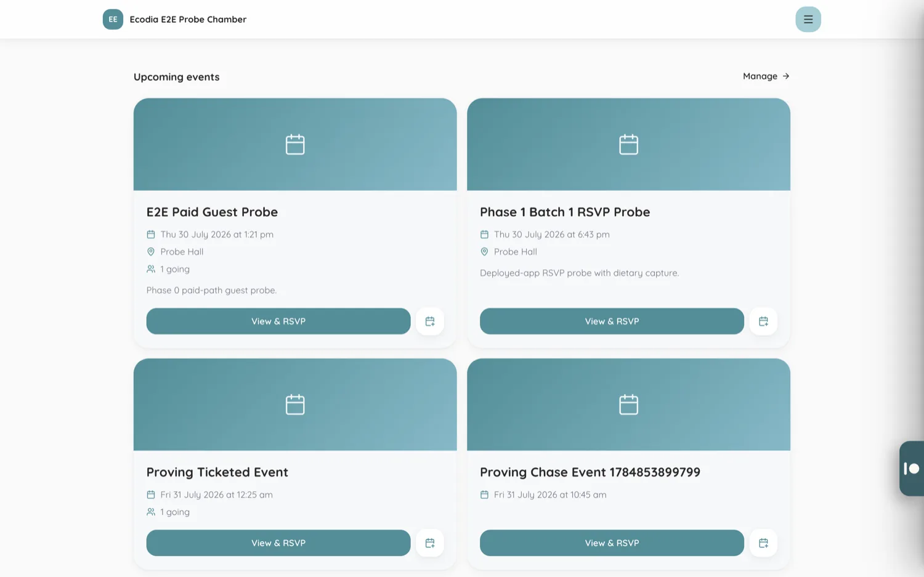Click 1 going on Proving Ticketed Event
The image size is (924, 577).
click(175, 512)
